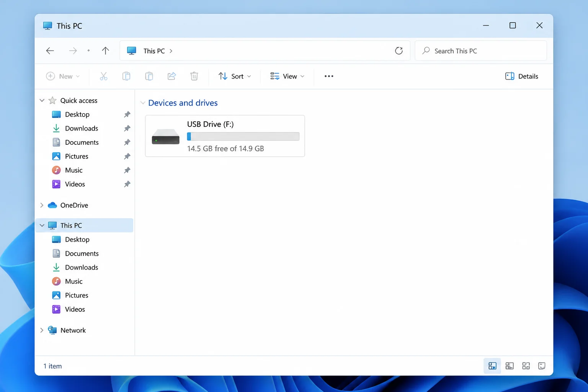Viewport: 588px width, 392px height.
Task: Click the USB Drive capacity bar
Action: coord(243,136)
